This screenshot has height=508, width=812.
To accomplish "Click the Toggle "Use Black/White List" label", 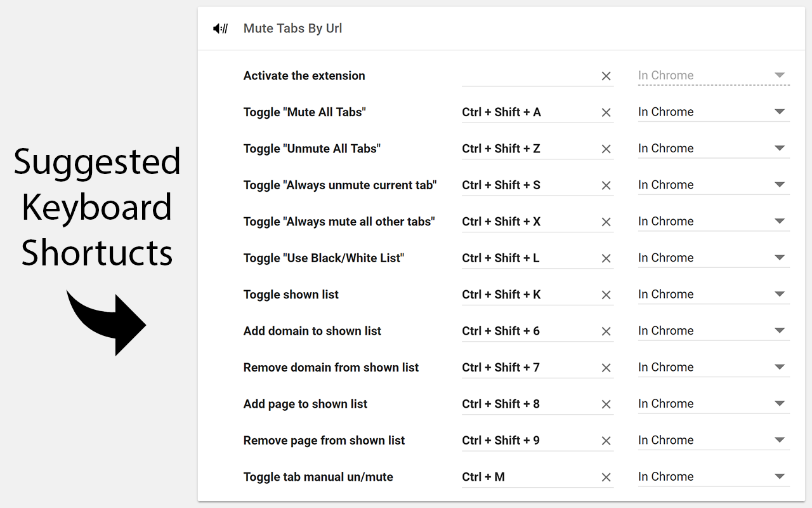I will [x=324, y=258].
